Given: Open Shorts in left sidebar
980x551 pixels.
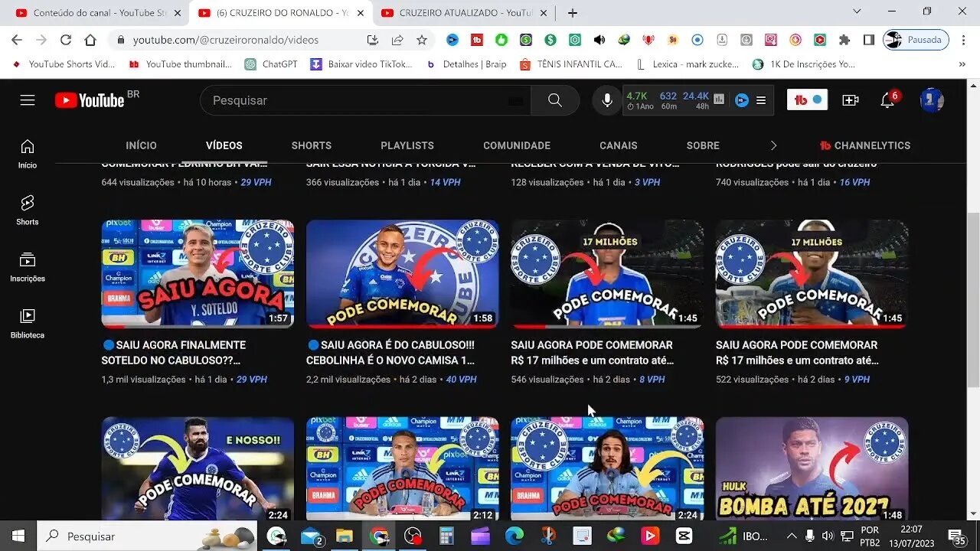Looking at the screenshot, I should pyautogui.click(x=28, y=210).
